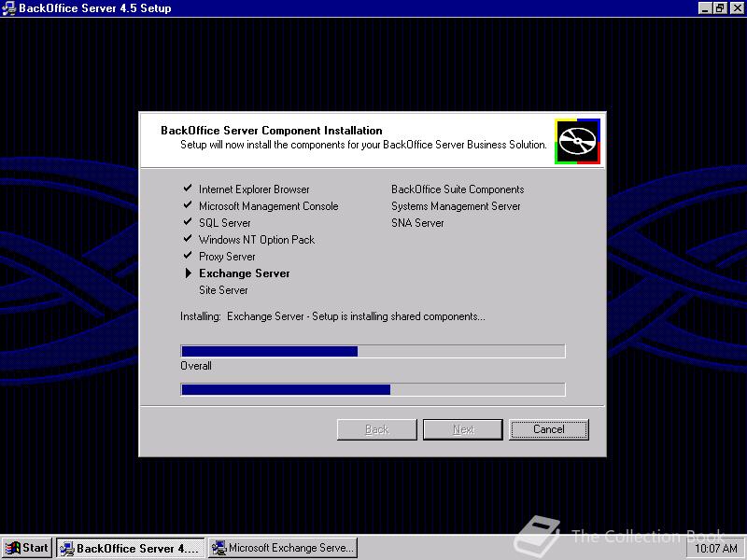Restore the BackOffice Server Setup window

[x=719, y=8]
